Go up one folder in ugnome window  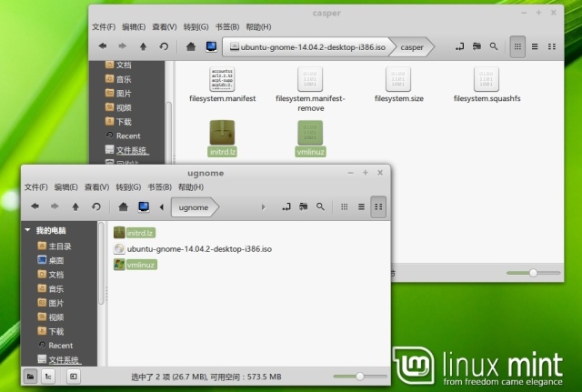coord(75,206)
